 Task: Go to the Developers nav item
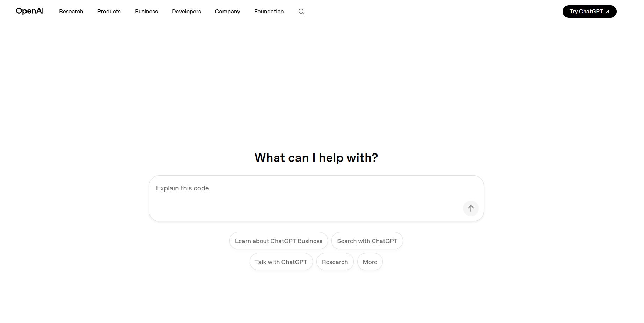(186, 12)
